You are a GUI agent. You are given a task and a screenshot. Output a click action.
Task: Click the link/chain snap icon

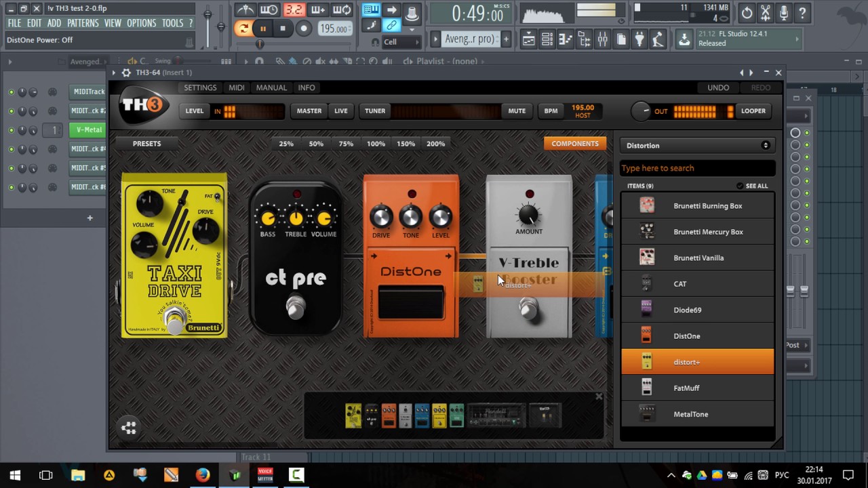(x=391, y=26)
